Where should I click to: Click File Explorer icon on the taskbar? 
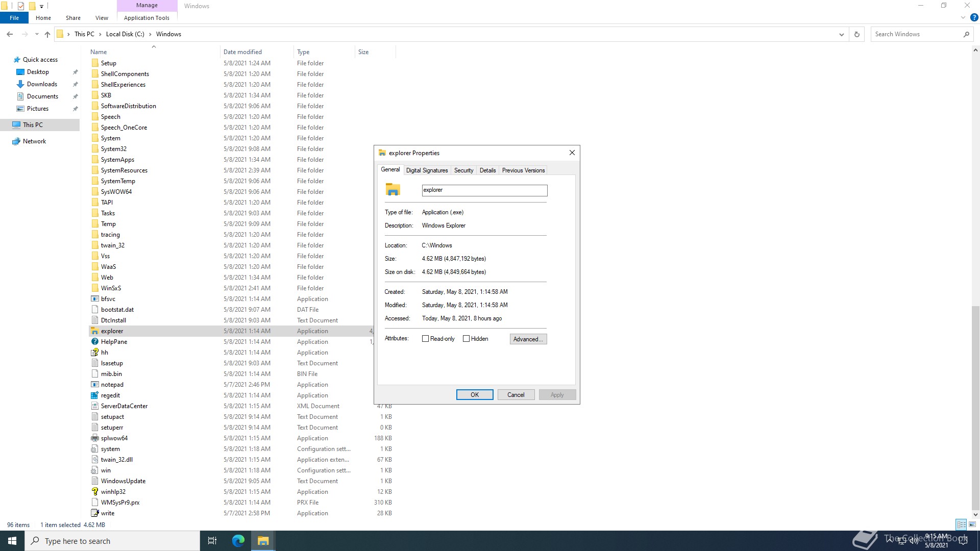coord(263,541)
